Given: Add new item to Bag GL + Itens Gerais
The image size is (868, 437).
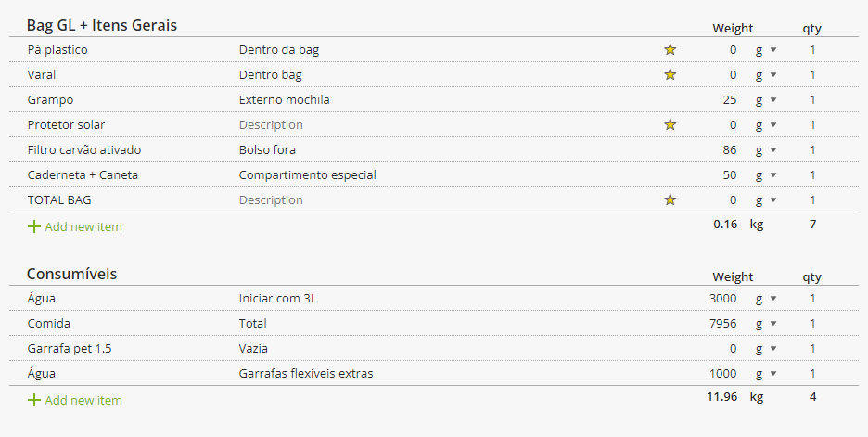Looking at the screenshot, I should (x=75, y=226).
